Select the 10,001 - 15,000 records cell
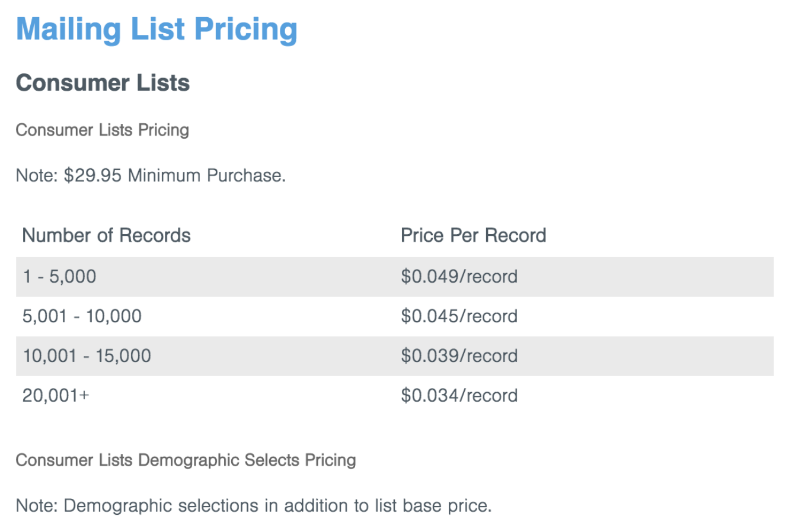This screenshot has height=532, width=798. 87,355
